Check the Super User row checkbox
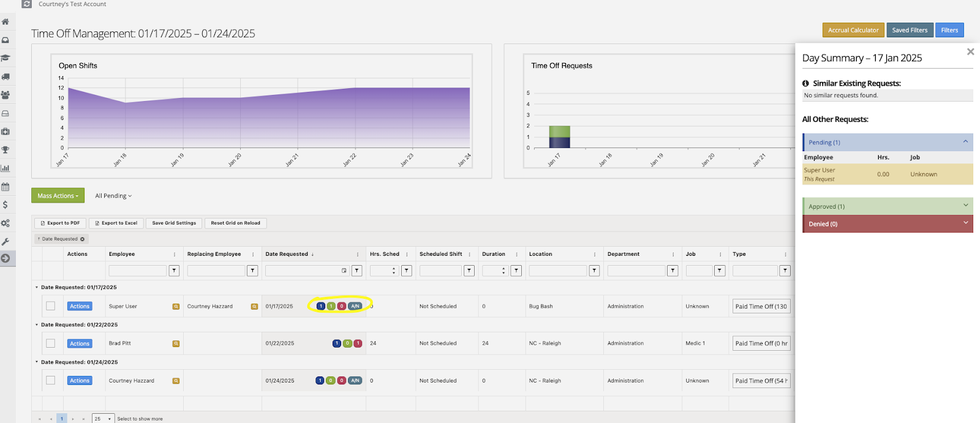Image resolution: width=980 pixels, height=423 pixels. coord(51,306)
